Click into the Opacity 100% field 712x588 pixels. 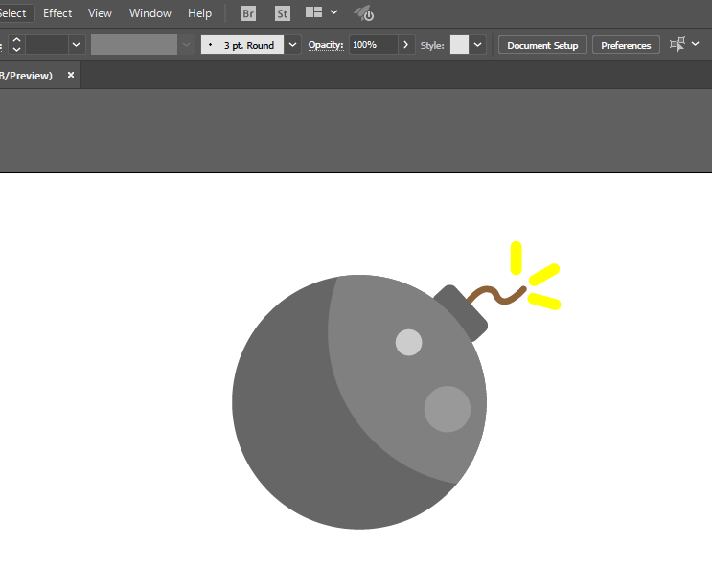pos(374,45)
